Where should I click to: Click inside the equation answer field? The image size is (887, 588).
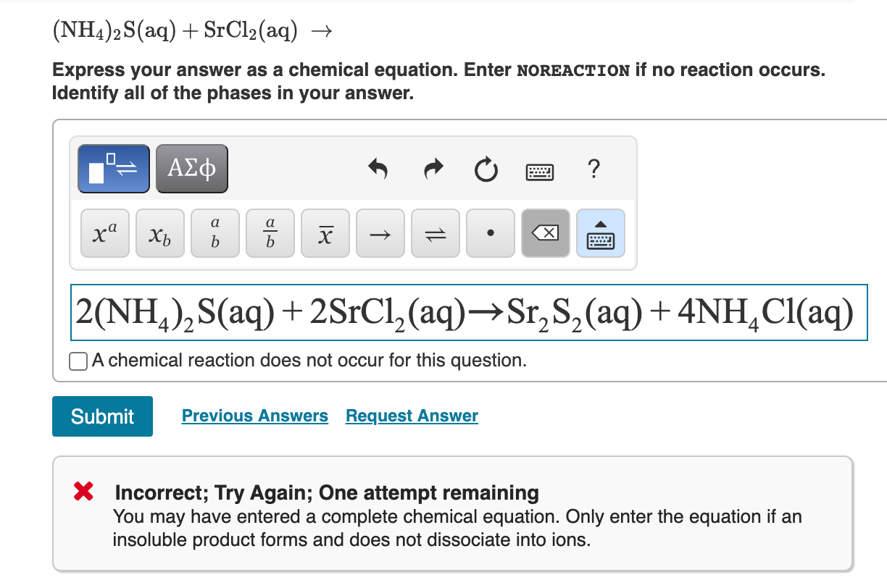(x=464, y=313)
